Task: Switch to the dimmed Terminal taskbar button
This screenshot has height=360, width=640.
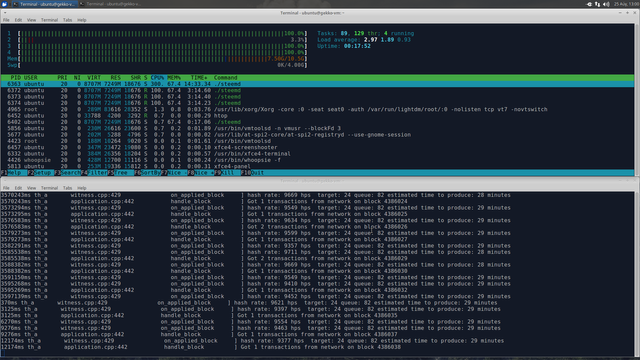Action: pos(110,4)
